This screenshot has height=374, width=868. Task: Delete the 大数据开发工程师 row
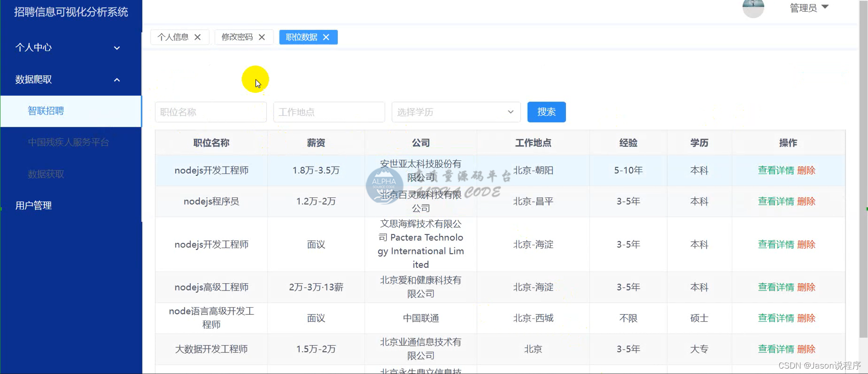click(x=806, y=349)
